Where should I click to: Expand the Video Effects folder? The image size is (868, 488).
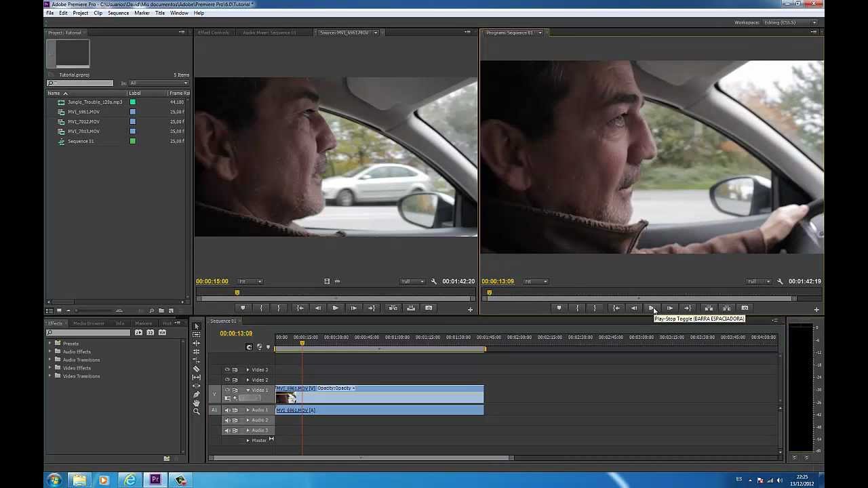[x=50, y=368]
